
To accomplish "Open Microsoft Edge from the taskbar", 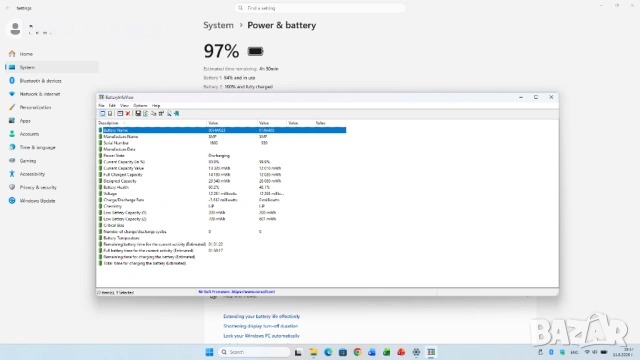I will 328,352.
